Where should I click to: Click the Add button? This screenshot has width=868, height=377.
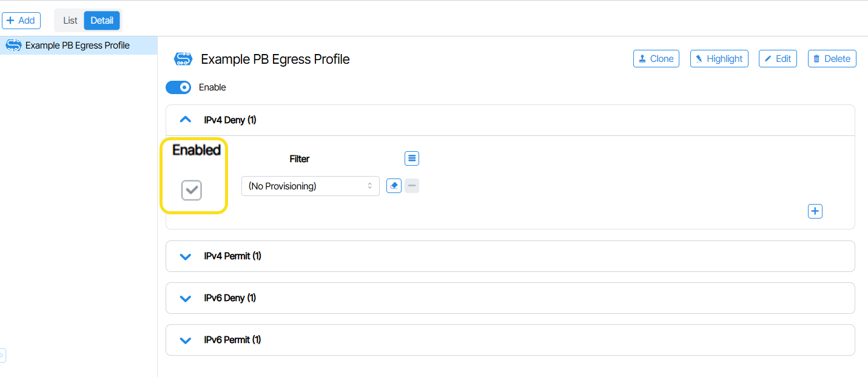click(x=21, y=21)
